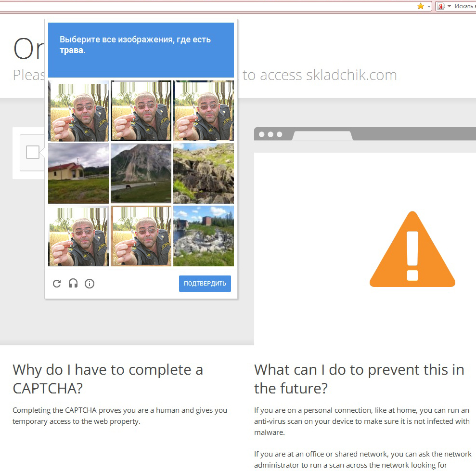
Task: Click the captcha instruction text about 'трава'
Action: (x=135, y=44)
